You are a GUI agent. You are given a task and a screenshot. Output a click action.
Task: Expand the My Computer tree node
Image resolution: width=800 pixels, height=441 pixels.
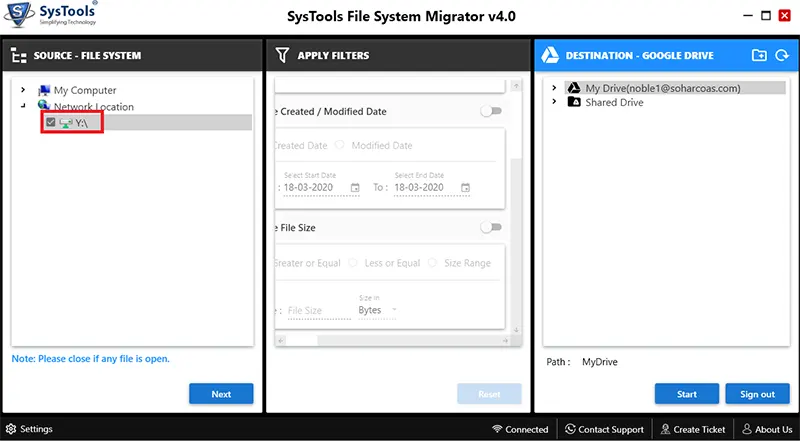tap(23, 90)
